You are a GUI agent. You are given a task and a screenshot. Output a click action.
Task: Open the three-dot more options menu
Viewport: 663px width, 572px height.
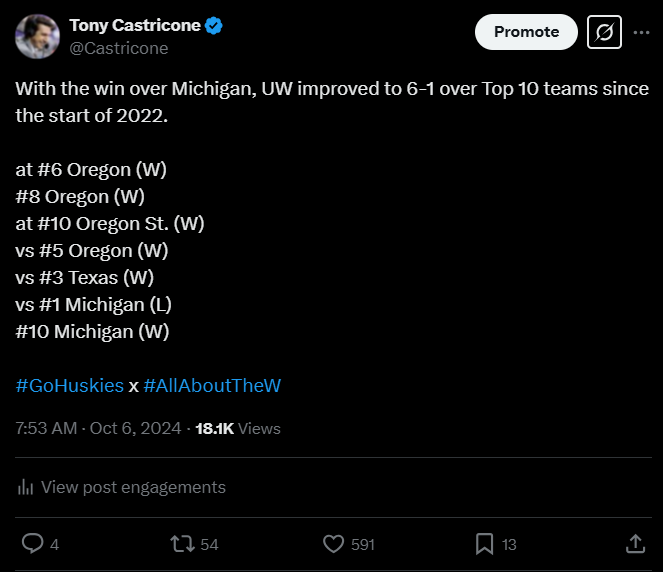[x=641, y=32]
